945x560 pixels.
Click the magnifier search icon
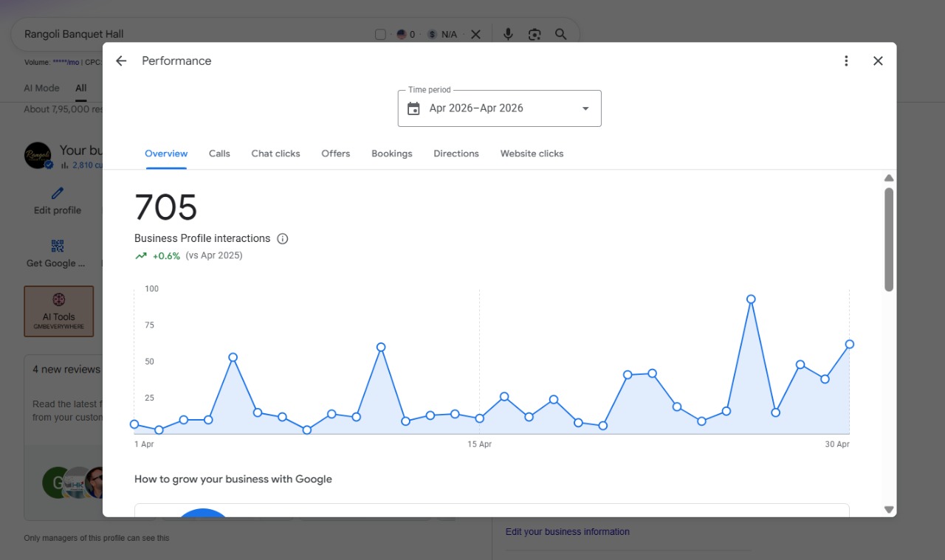[x=561, y=34]
